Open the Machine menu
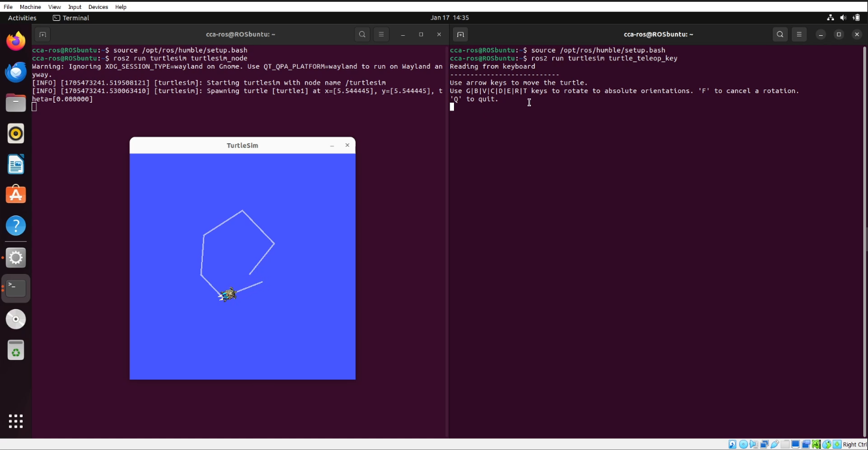This screenshot has height=450, width=868. point(30,7)
